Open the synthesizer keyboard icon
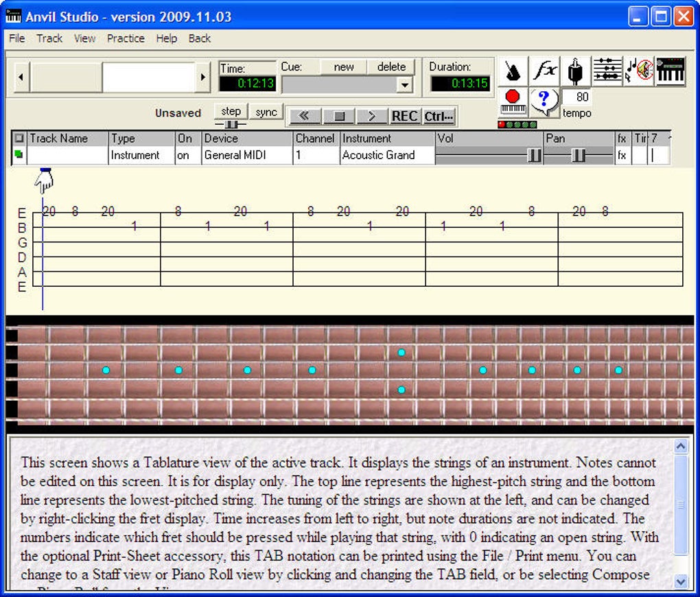This screenshot has height=597, width=700. click(670, 71)
